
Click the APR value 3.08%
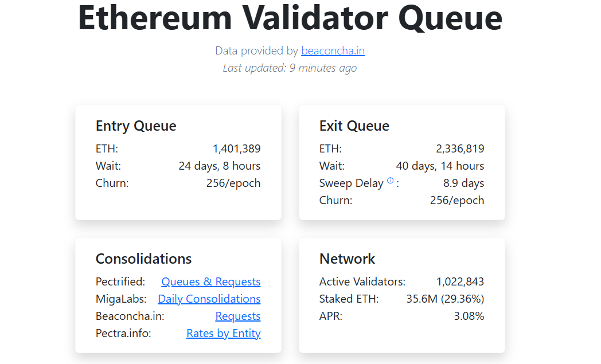point(469,316)
